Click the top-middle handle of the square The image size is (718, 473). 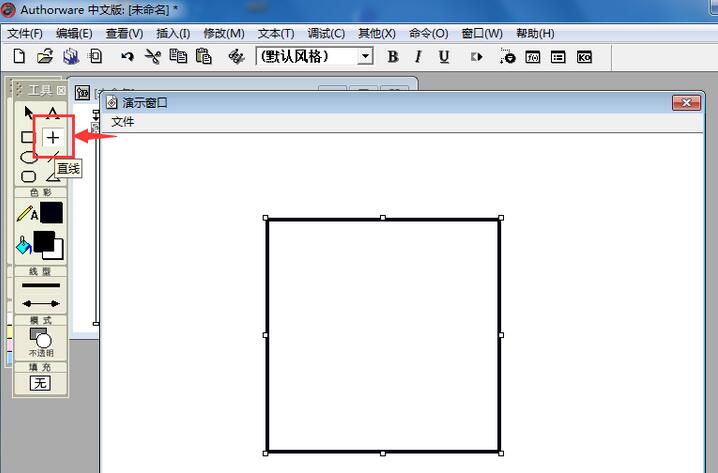pos(383,218)
